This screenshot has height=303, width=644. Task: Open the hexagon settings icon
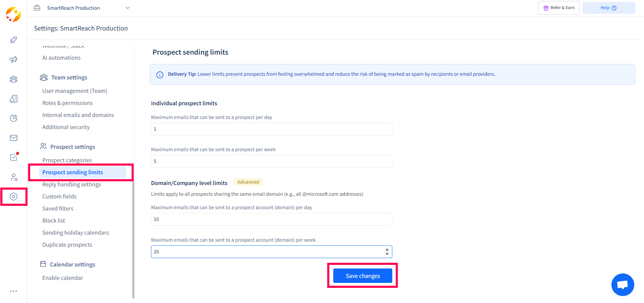13,197
